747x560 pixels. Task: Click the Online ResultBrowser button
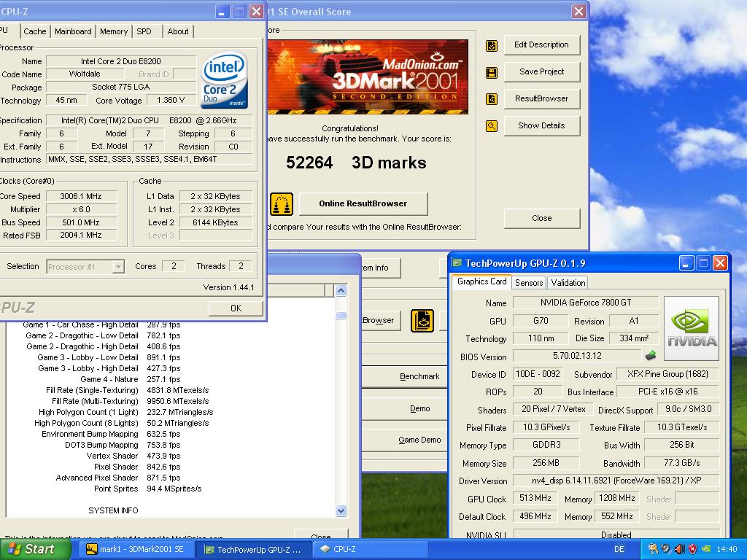point(363,203)
